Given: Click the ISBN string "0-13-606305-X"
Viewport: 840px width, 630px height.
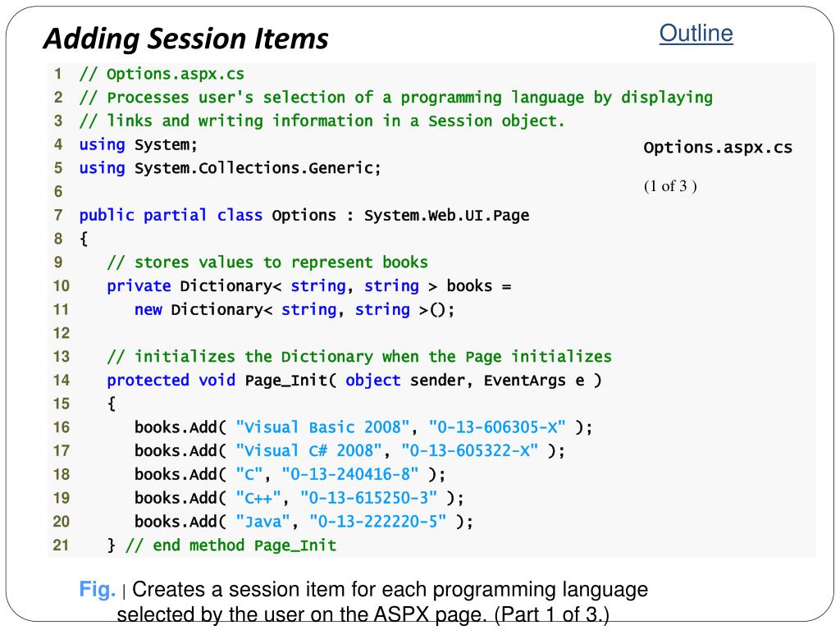Looking at the screenshot, I should [x=496, y=427].
